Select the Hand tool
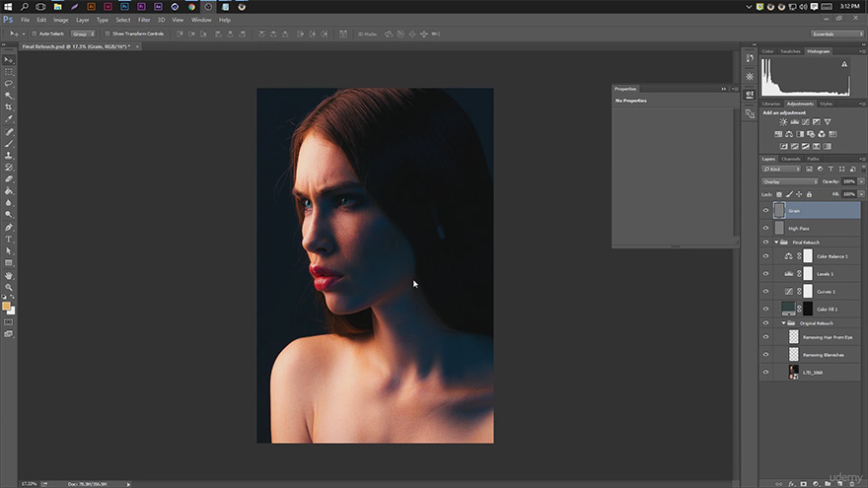The image size is (868, 488). pos(8,275)
